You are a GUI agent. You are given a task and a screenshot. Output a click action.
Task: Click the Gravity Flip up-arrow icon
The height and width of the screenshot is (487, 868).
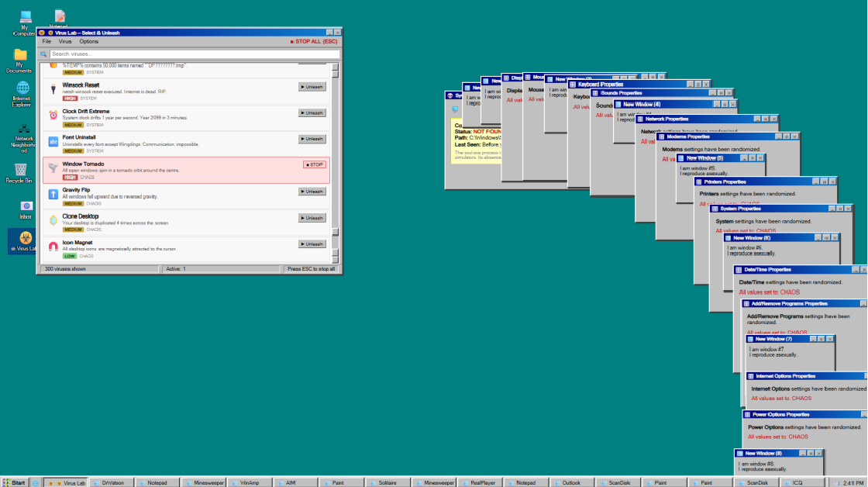click(x=53, y=194)
